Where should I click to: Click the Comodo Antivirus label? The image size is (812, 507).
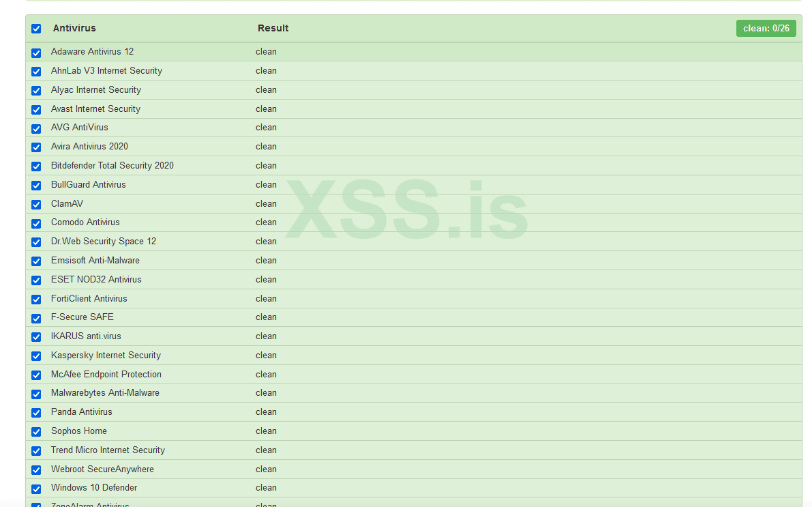tap(85, 222)
